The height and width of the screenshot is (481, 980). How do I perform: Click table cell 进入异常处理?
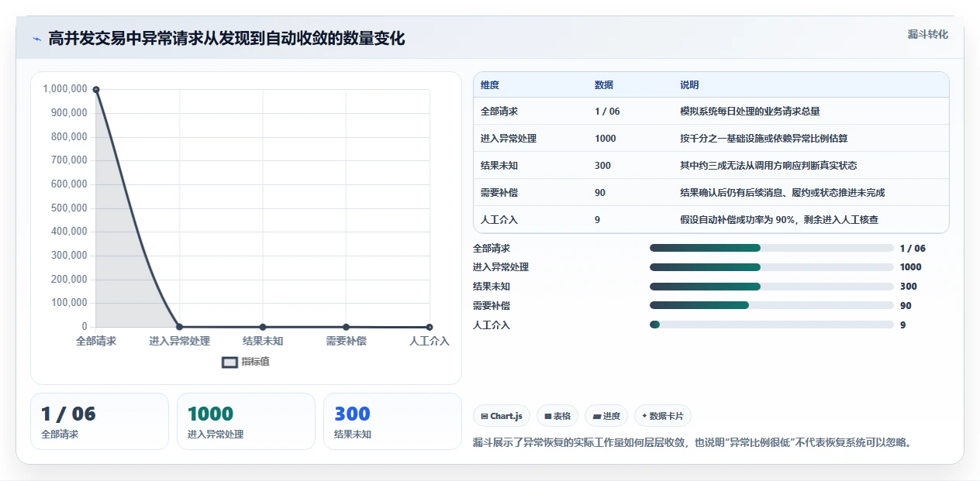click(x=509, y=139)
